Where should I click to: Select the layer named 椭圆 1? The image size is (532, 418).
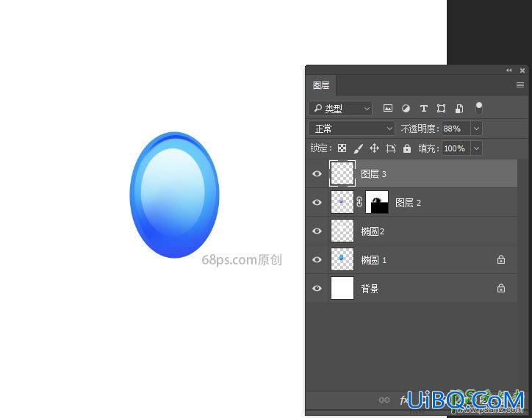(x=373, y=260)
